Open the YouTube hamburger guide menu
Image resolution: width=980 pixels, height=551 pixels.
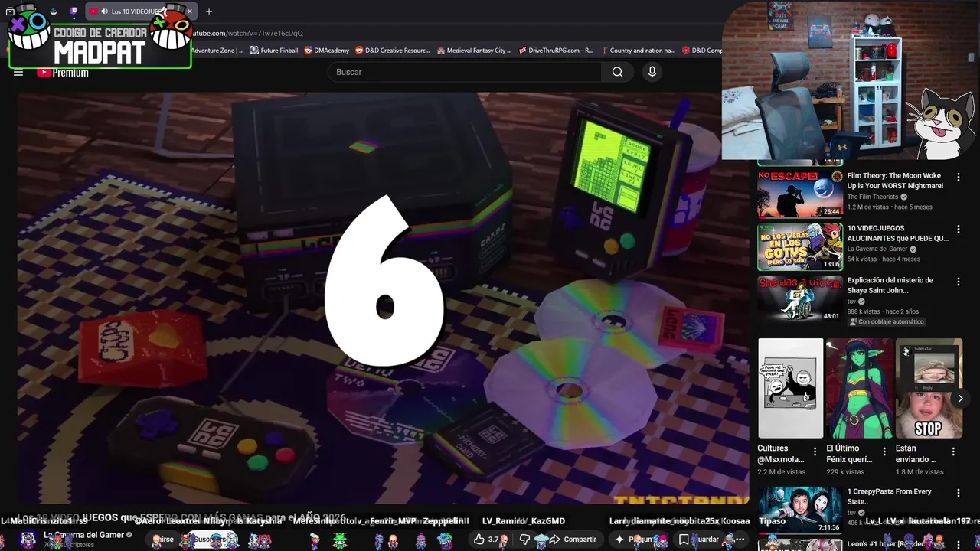tap(18, 73)
